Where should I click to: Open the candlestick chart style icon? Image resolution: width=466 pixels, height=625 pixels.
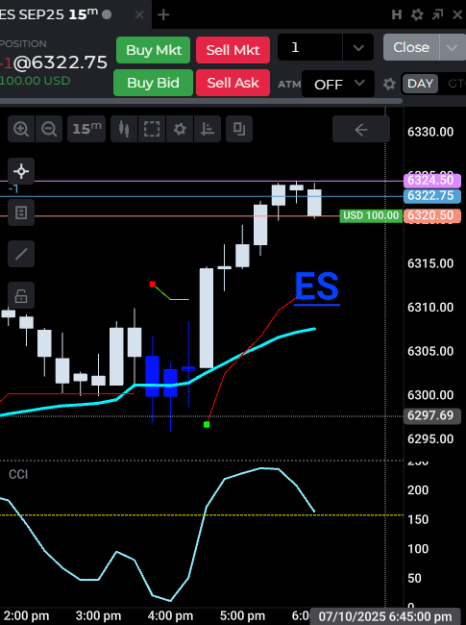click(124, 129)
